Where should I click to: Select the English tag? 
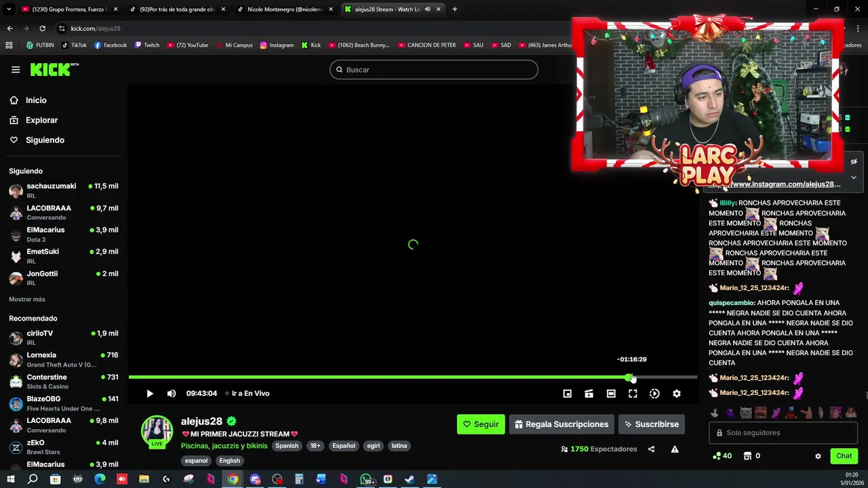coord(229,461)
